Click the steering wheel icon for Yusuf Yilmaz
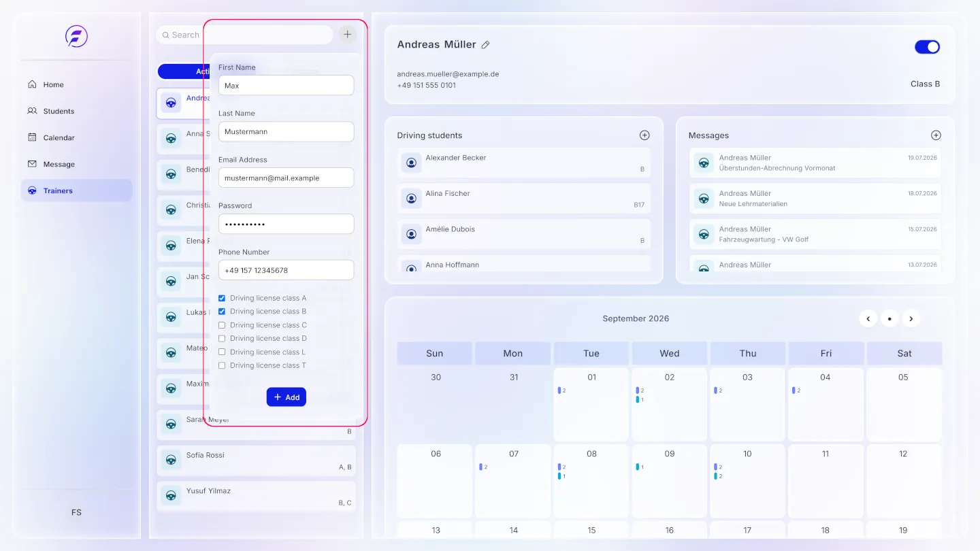The height and width of the screenshot is (551, 980). click(171, 496)
